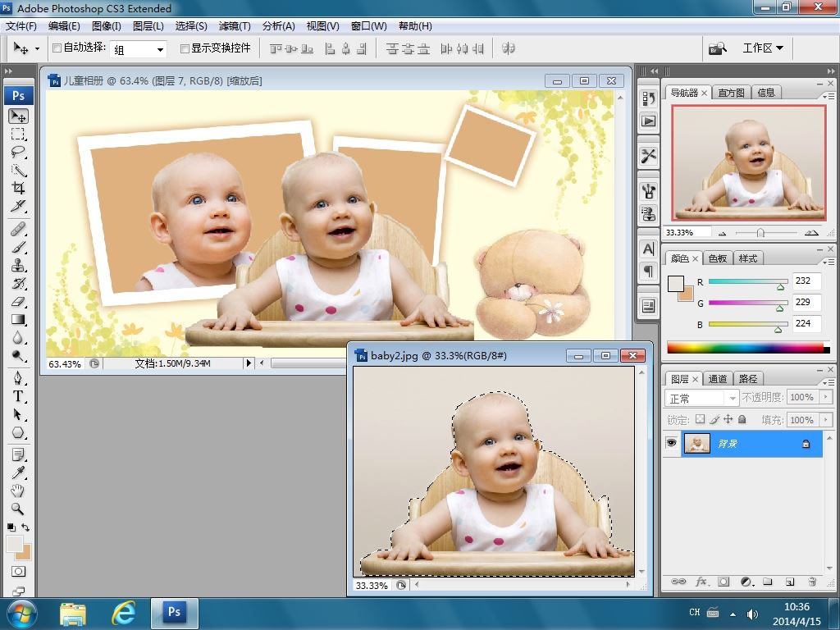
Task: Switch to the 直方图 panel tab
Action: pos(731,93)
